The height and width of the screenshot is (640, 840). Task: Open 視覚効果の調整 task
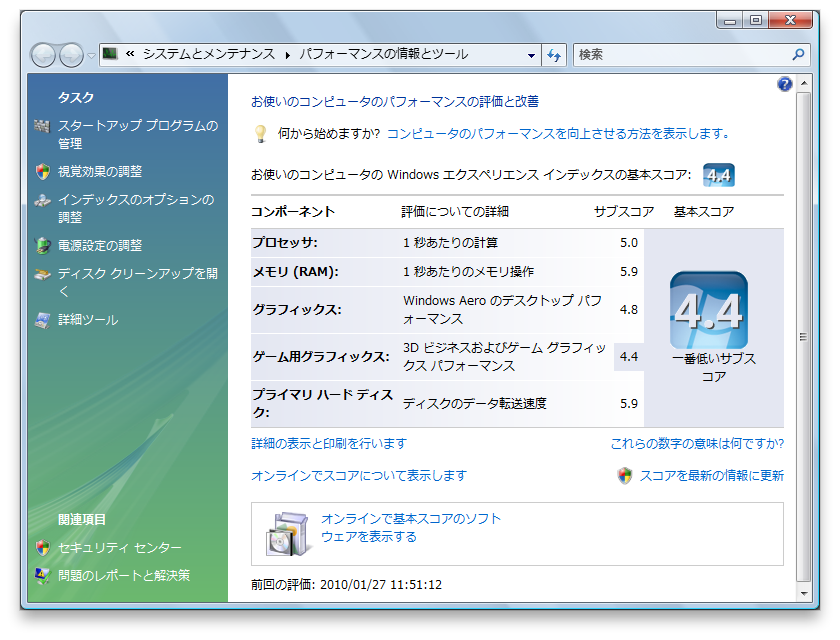click(100, 171)
